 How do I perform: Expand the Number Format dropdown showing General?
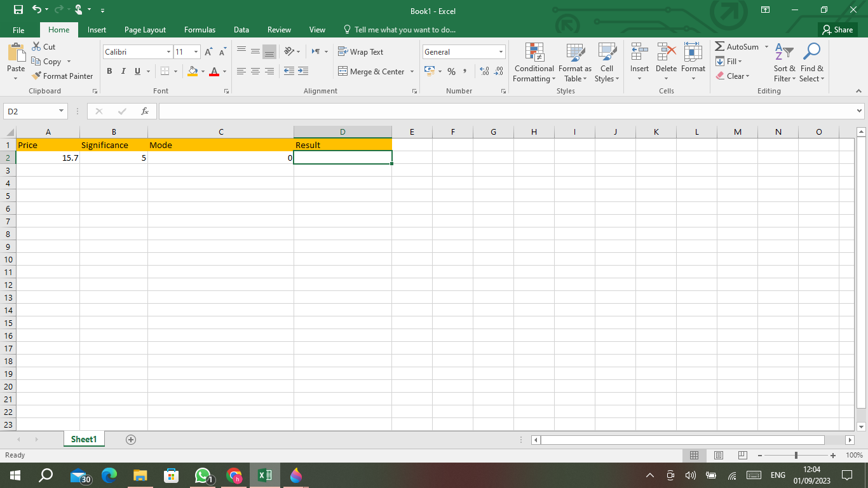[x=501, y=51]
